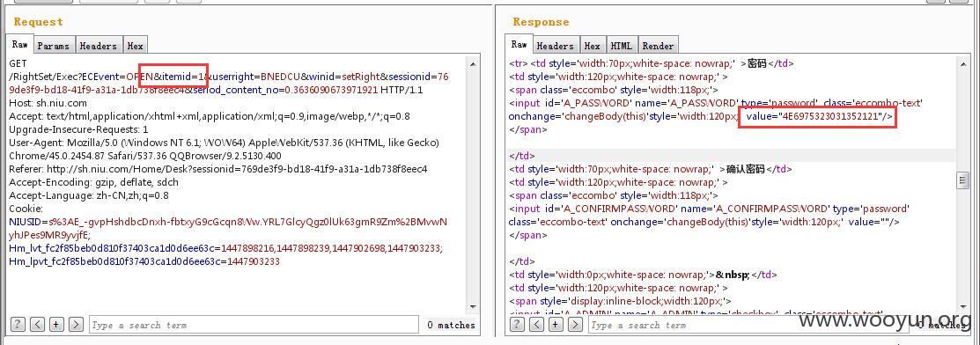Click the Upgrade-Insecure-Requests: 1 line

click(78, 129)
